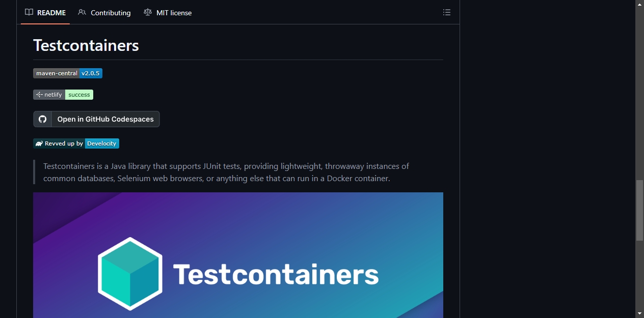The image size is (644, 318).
Task: Open the README outline list icon
Action: pos(447,13)
